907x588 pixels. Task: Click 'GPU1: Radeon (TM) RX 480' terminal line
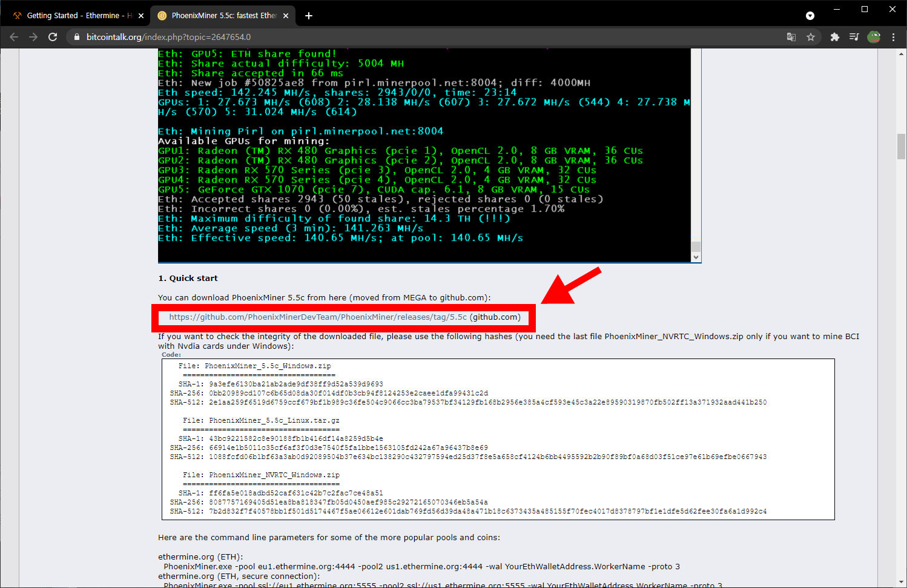point(400,151)
